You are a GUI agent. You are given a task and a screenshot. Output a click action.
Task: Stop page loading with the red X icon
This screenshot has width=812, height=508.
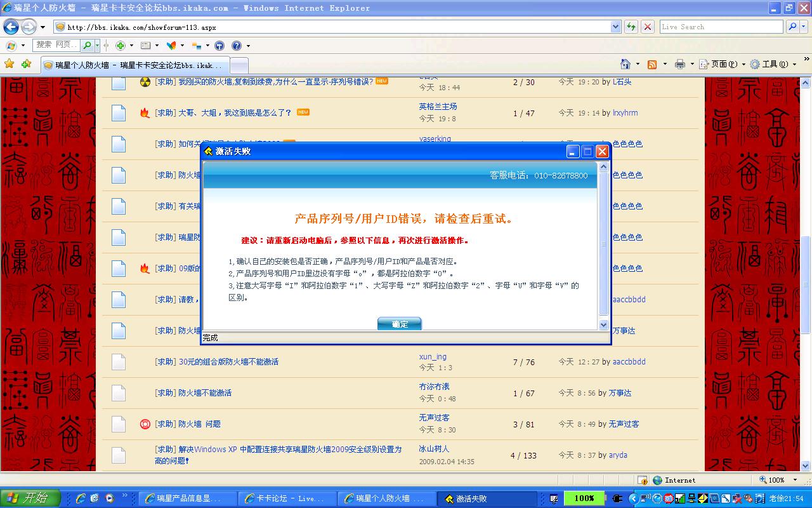tap(647, 27)
